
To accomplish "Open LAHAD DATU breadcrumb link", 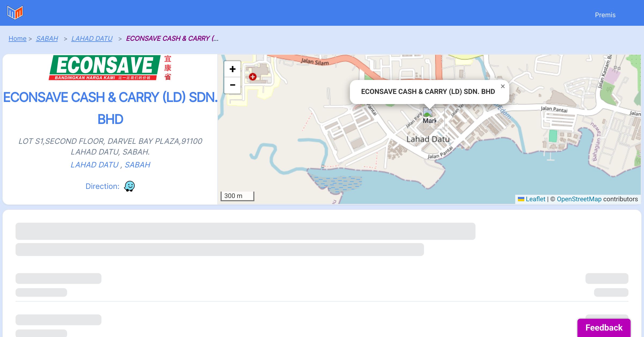I will coord(92,39).
